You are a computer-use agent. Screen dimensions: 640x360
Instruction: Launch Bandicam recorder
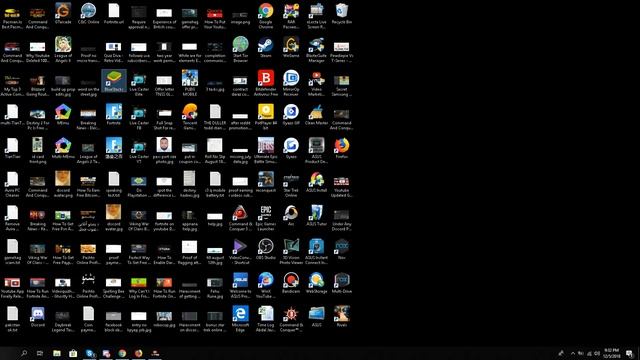click(291, 283)
